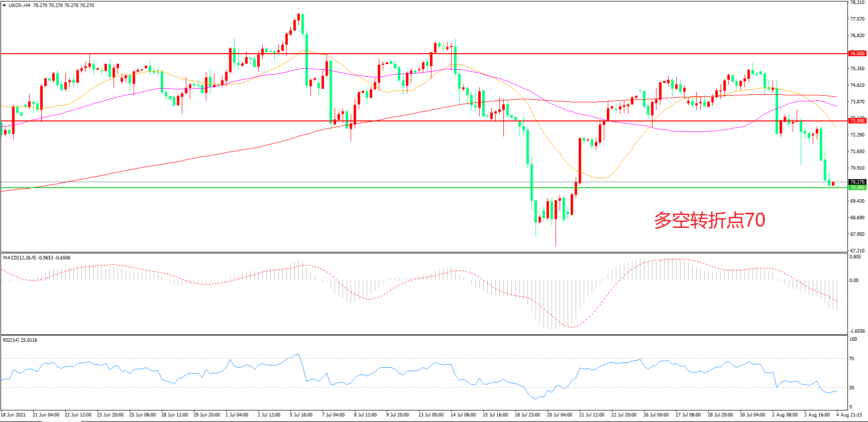Click the UKOil-,H4 chart title text
Screen dimensions: 868x422
(x=19, y=6)
